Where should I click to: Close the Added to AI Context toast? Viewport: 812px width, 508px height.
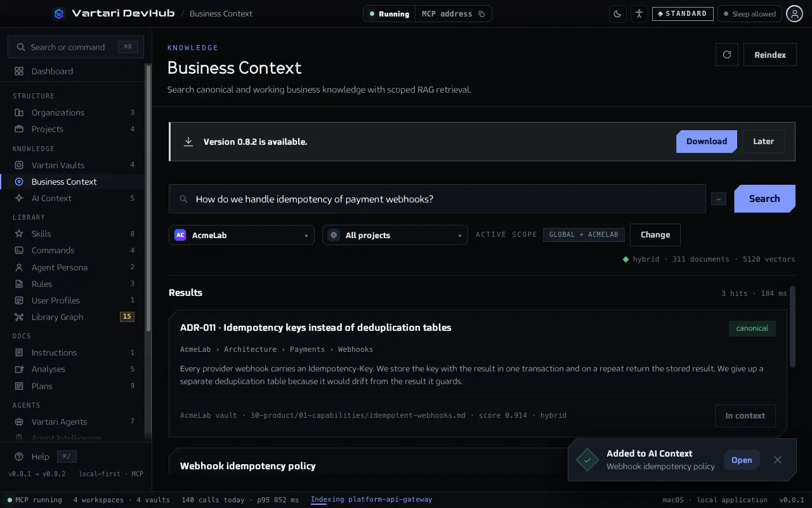pos(778,460)
